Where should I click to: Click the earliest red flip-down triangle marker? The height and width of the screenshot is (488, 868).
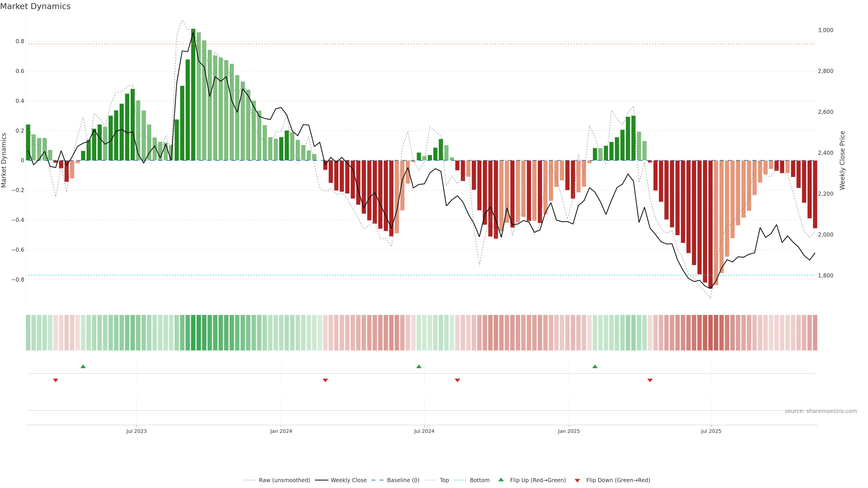point(56,380)
